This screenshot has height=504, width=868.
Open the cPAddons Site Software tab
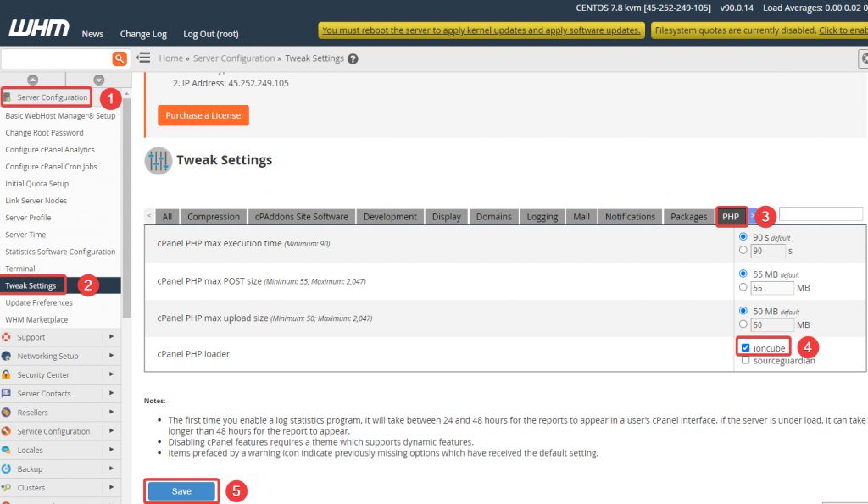pyautogui.click(x=301, y=217)
